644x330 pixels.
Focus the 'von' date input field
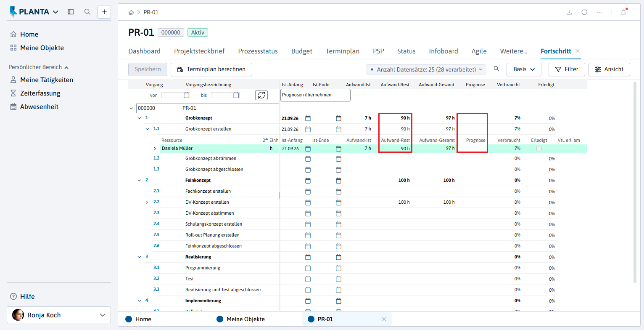tap(172, 95)
